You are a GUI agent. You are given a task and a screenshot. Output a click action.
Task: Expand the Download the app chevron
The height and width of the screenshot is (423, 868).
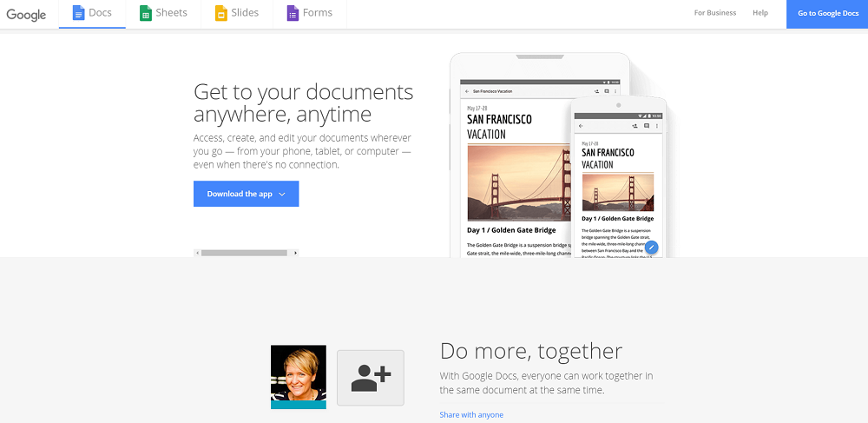(282, 195)
